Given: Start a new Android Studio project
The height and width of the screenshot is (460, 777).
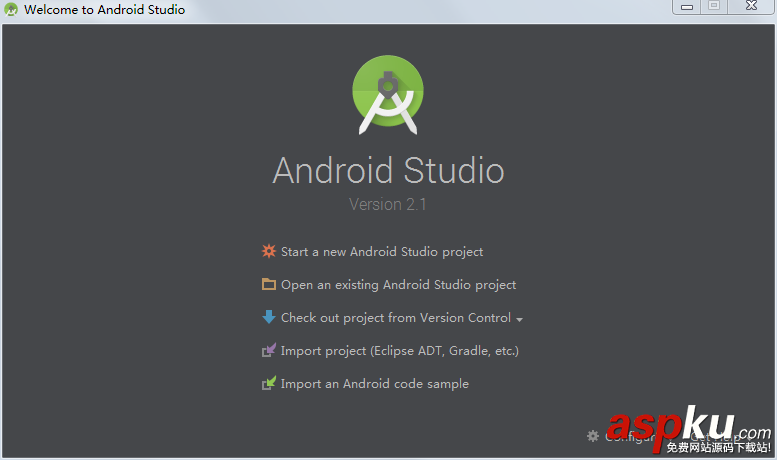Looking at the screenshot, I should [x=382, y=252].
